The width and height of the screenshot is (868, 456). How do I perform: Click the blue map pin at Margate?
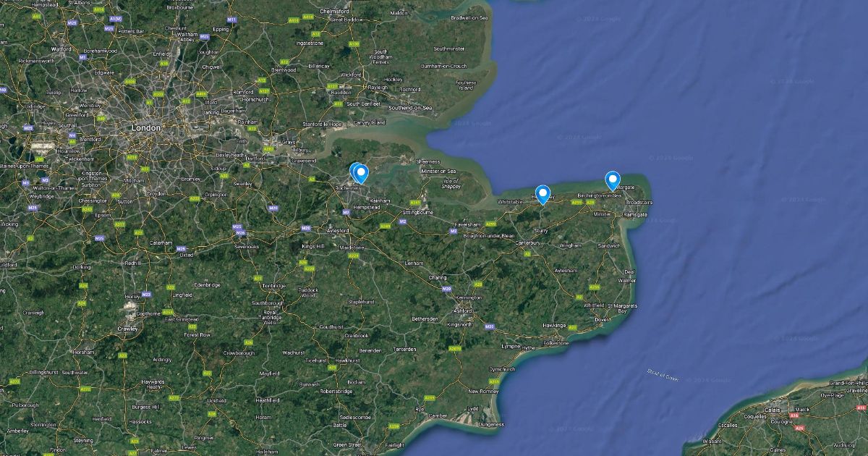tap(613, 180)
